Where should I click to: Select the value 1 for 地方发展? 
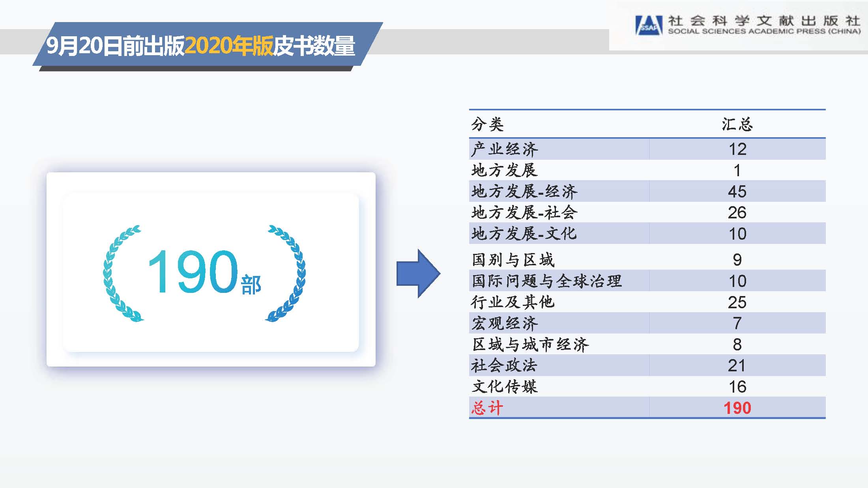[737, 171]
